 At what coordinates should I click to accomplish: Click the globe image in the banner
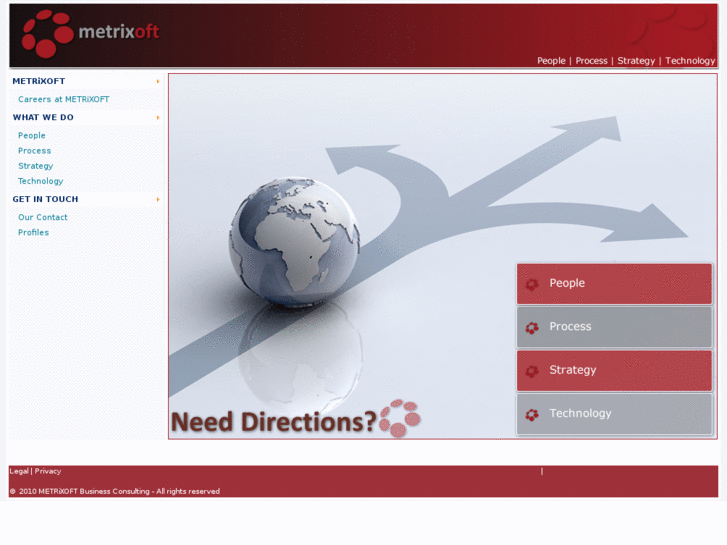pyautogui.click(x=294, y=241)
